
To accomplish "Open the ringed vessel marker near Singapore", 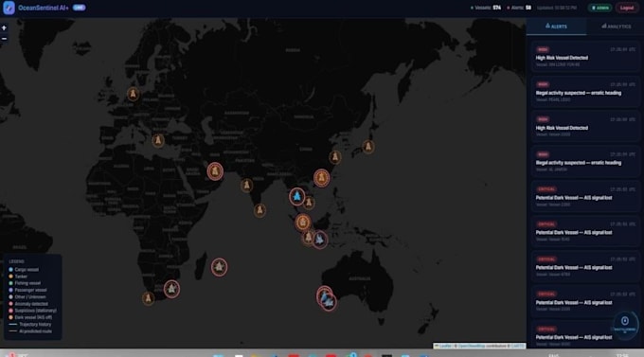I will [x=303, y=223].
